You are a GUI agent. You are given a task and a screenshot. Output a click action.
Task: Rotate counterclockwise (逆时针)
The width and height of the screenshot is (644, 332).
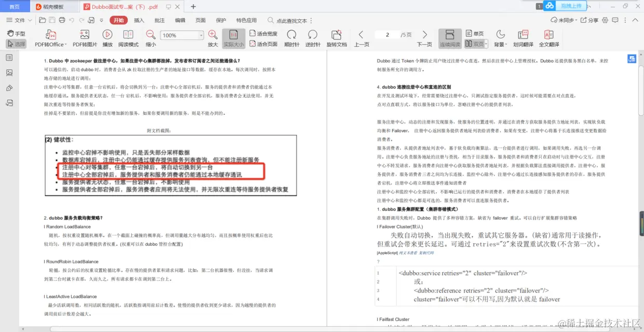coord(313,38)
